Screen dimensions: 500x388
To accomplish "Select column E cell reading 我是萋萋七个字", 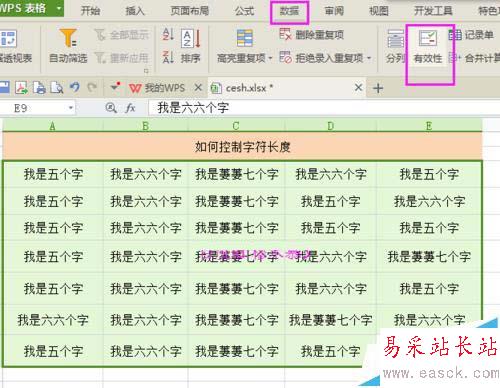I will (429, 256).
